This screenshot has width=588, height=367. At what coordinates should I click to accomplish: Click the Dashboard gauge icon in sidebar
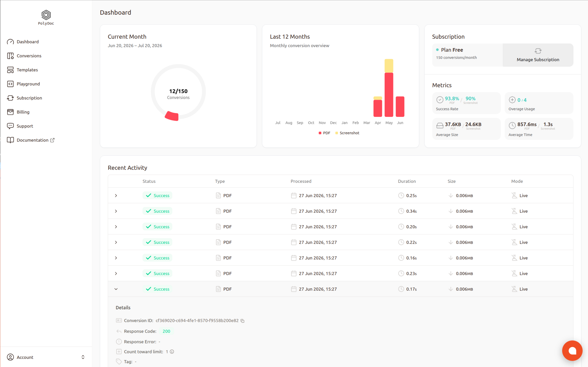pos(10,42)
